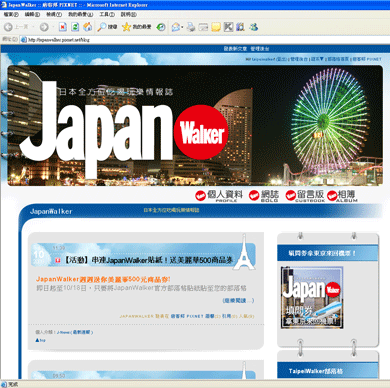Click the green Refresh page icon
Viewport: 390px width, 388px height.
tap(75, 27)
